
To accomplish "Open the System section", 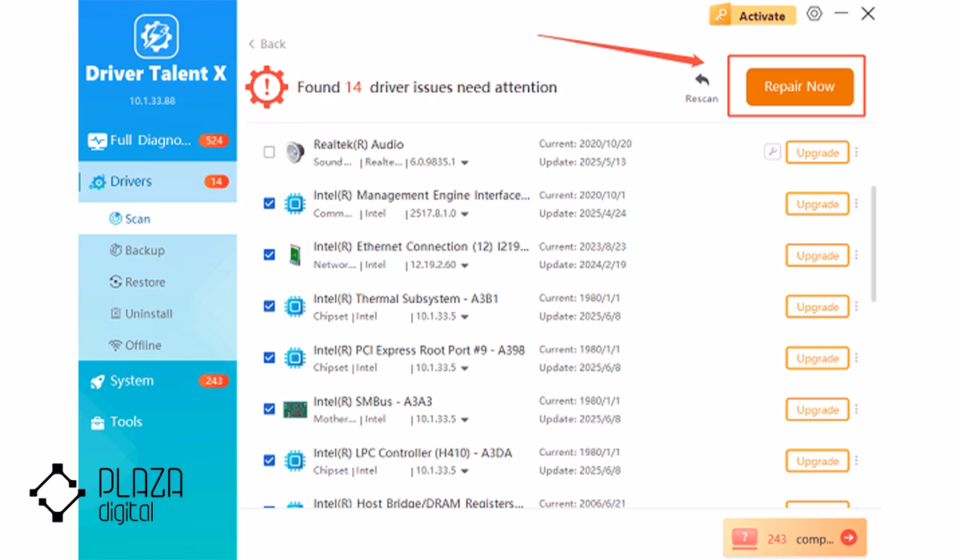I will click(158, 382).
